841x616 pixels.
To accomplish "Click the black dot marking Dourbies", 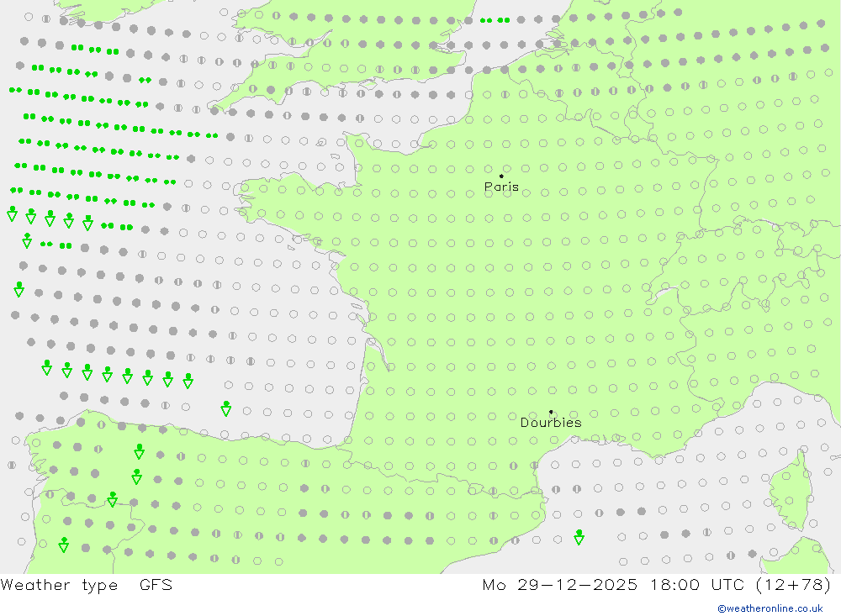I will tap(551, 412).
